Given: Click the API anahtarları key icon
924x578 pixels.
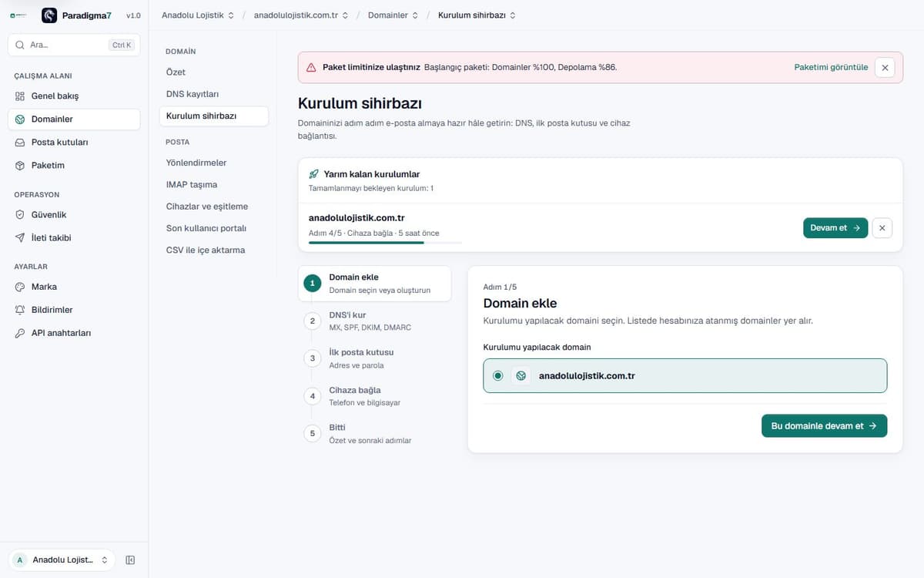Looking at the screenshot, I should [20, 333].
